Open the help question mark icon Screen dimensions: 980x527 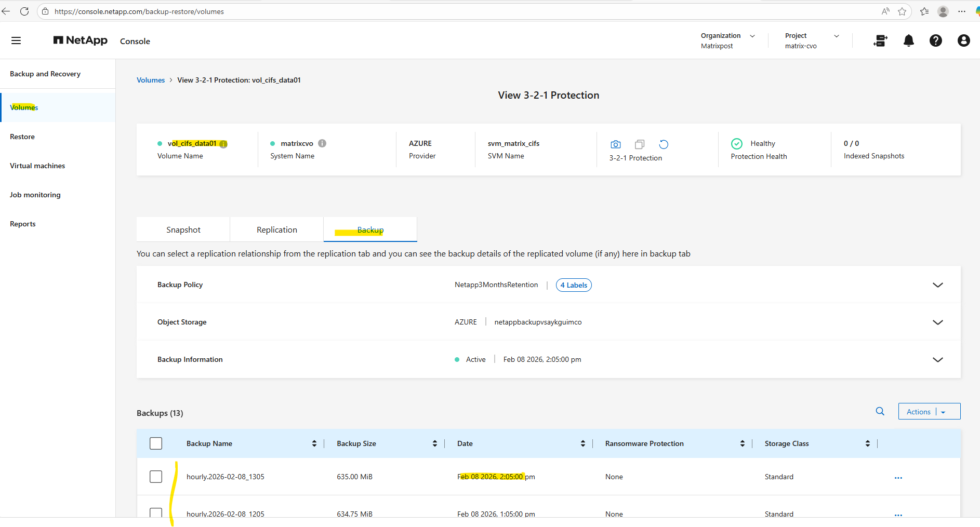(x=935, y=40)
